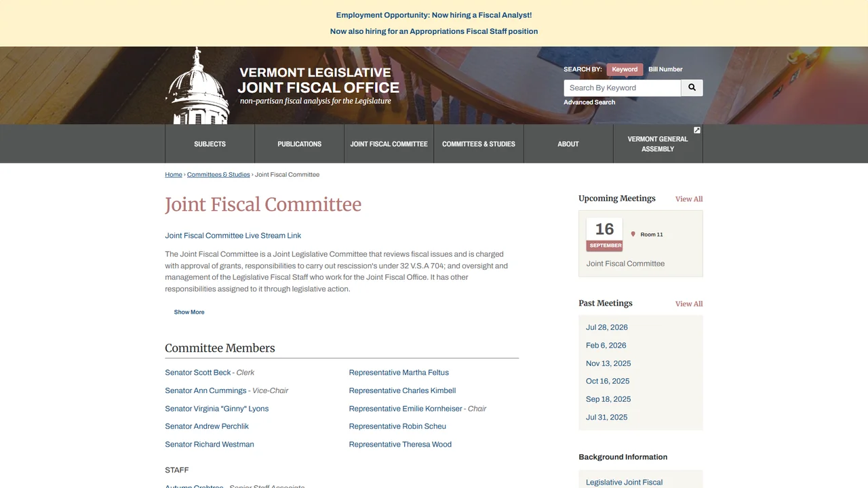Open the Advanced Search link

tap(589, 102)
